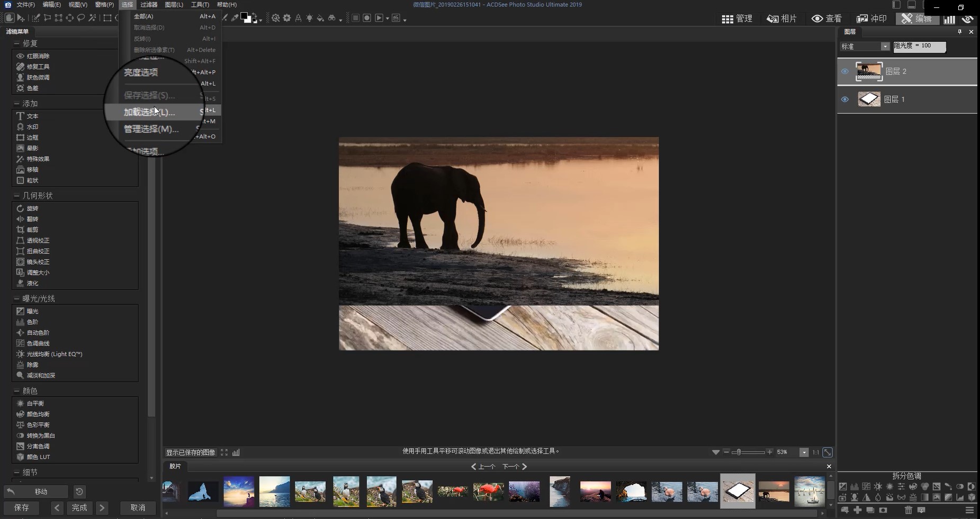This screenshot has width=980, height=519.
Task: Select the sailboat thumbnail in filmstrip
Action: (810, 491)
